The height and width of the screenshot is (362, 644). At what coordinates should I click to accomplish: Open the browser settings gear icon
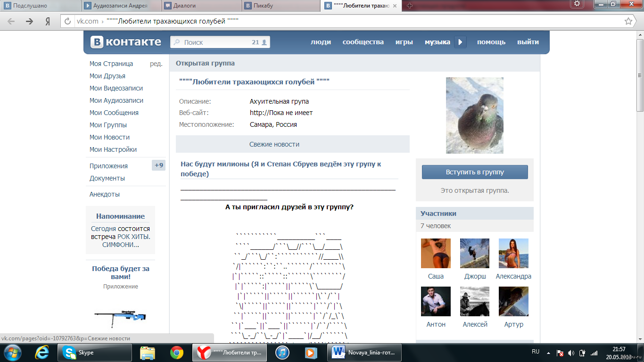pos(577,4)
